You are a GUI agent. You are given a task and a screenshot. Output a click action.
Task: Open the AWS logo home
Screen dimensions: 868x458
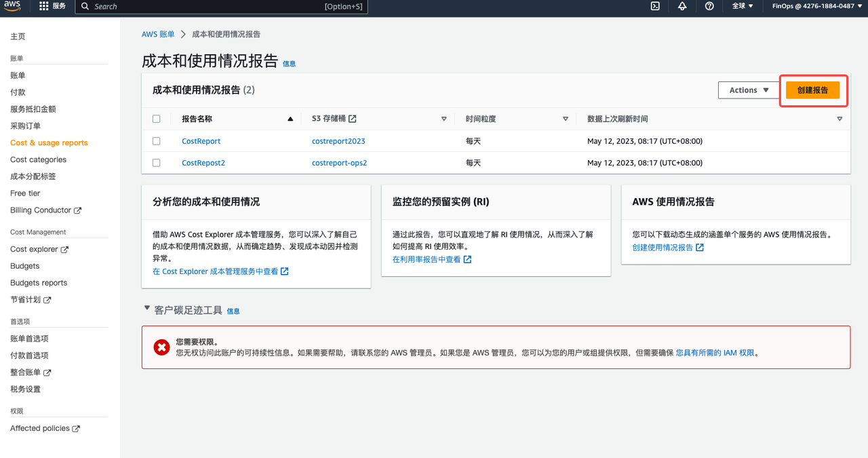click(x=12, y=6)
